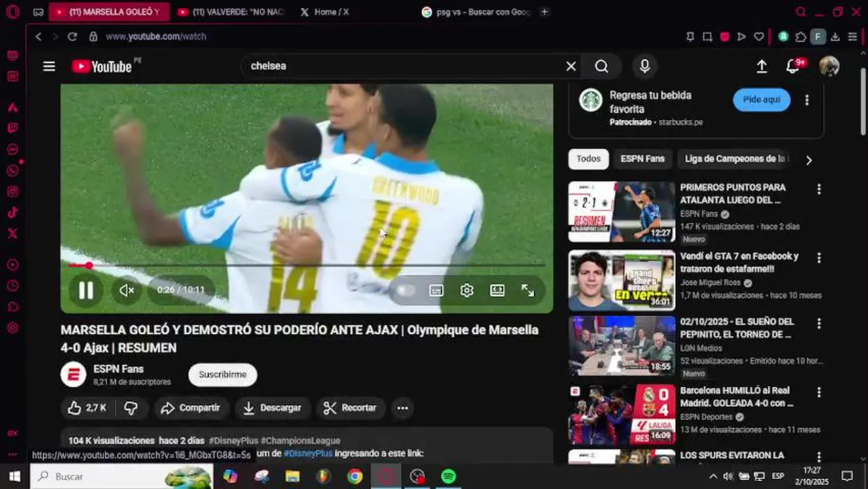This screenshot has height=489, width=868.
Task: Open browser history clock icon in sidebar
Action: point(12,286)
